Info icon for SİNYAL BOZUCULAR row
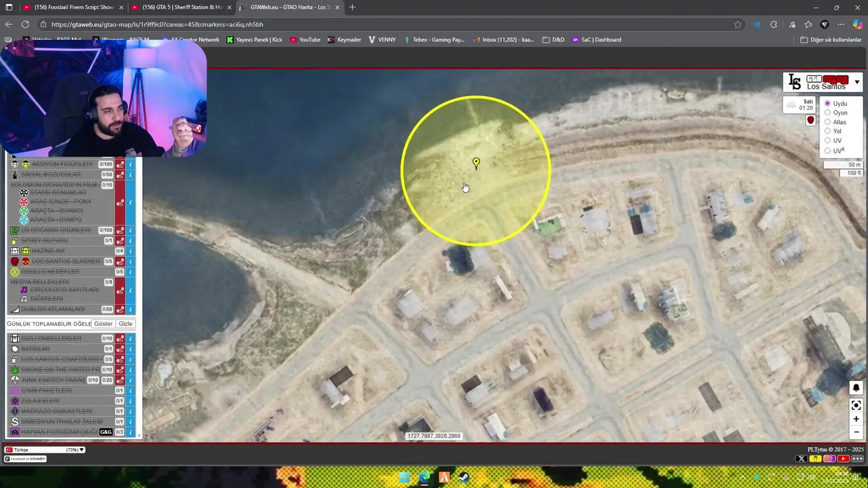The image size is (868, 488). pyautogui.click(x=131, y=175)
